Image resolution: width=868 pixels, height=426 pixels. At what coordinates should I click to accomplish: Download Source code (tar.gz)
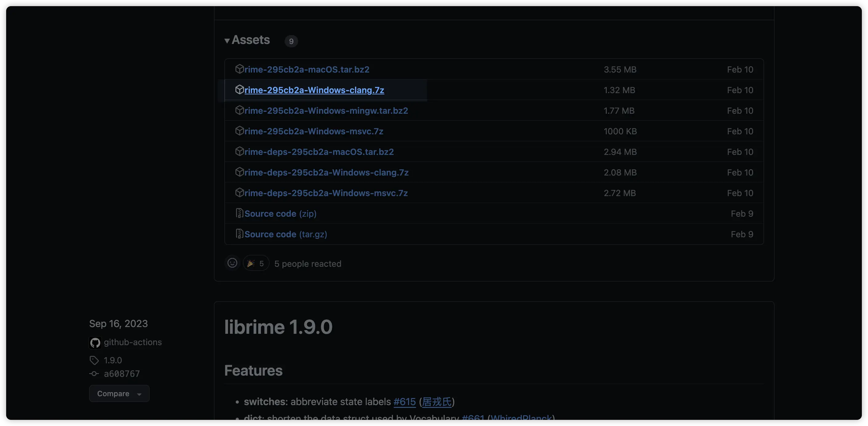[x=286, y=234]
